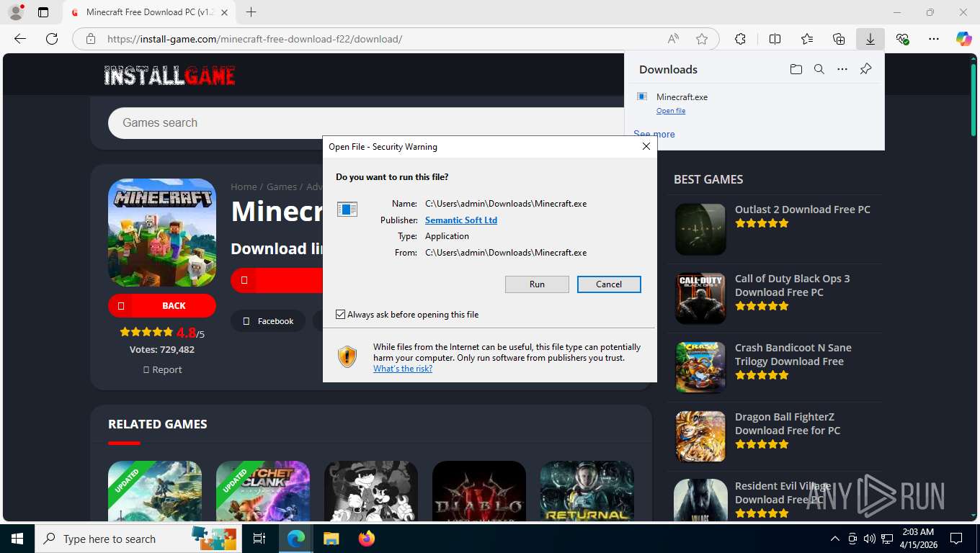Close the Minecraft Free Download tab
Screen dimensions: 980x553
point(224,12)
